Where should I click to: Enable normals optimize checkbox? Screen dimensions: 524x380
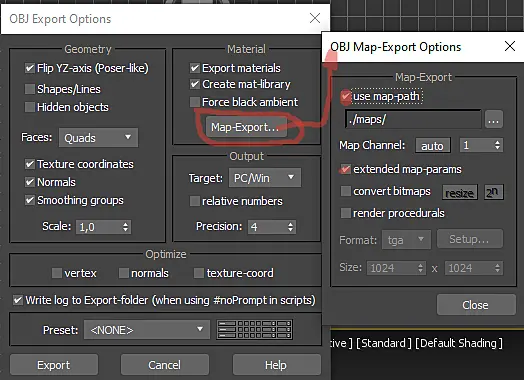(x=124, y=273)
